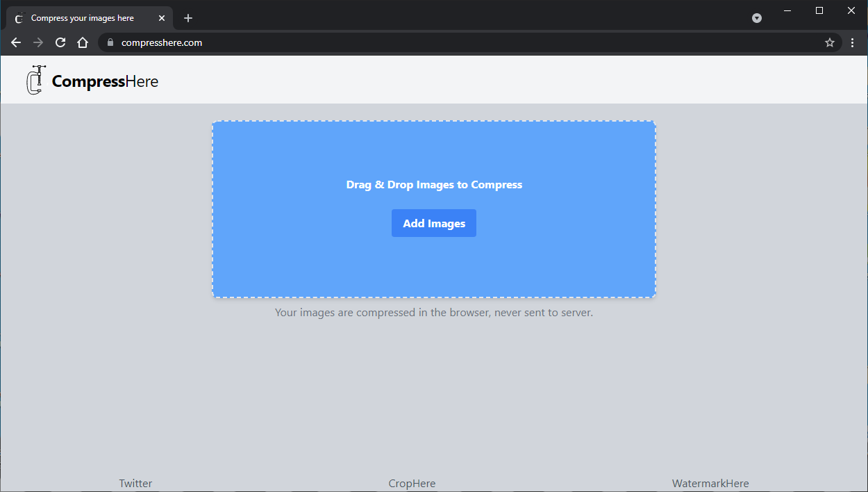Viewport: 868px width, 492px height.
Task: Click the tab favicon next to the title
Action: (x=17, y=17)
